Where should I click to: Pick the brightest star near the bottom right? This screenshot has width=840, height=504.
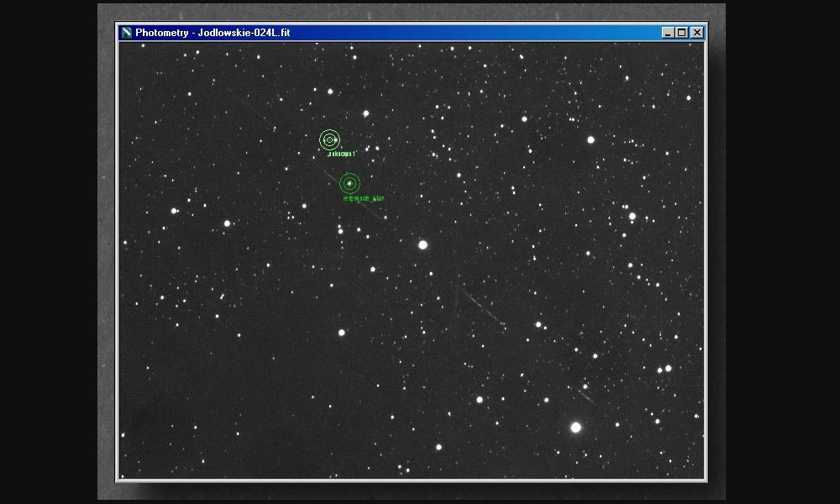[x=575, y=428]
